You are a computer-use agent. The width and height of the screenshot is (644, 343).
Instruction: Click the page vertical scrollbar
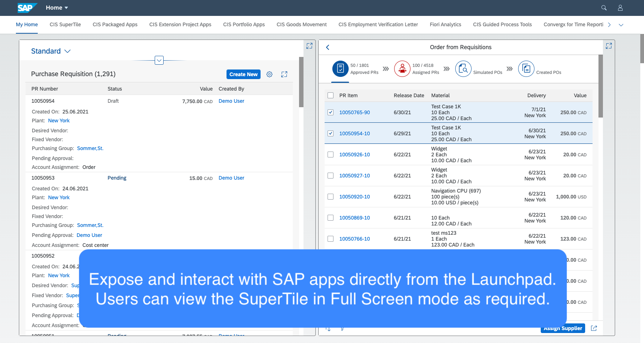click(642, 48)
